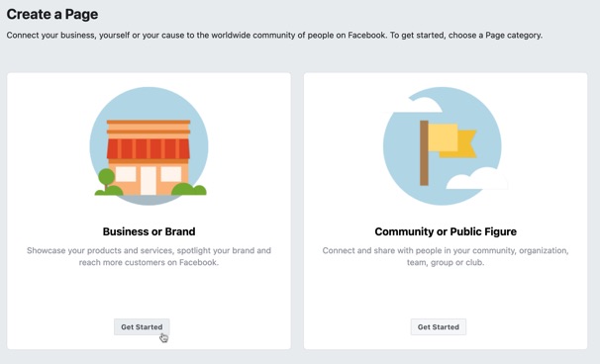The image size is (600, 364).
Task: Click the 'choose a Page category' intro sentence
Action: (x=274, y=36)
